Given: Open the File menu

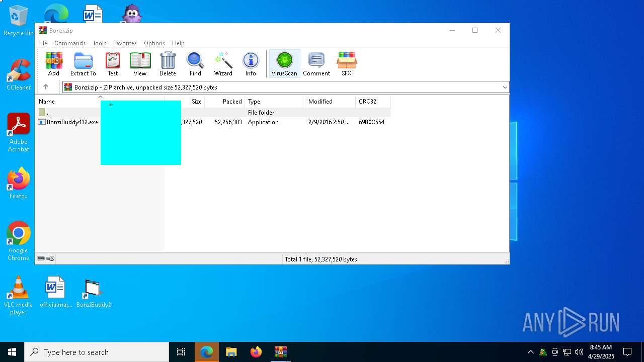Looking at the screenshot, I should point(43,43).
